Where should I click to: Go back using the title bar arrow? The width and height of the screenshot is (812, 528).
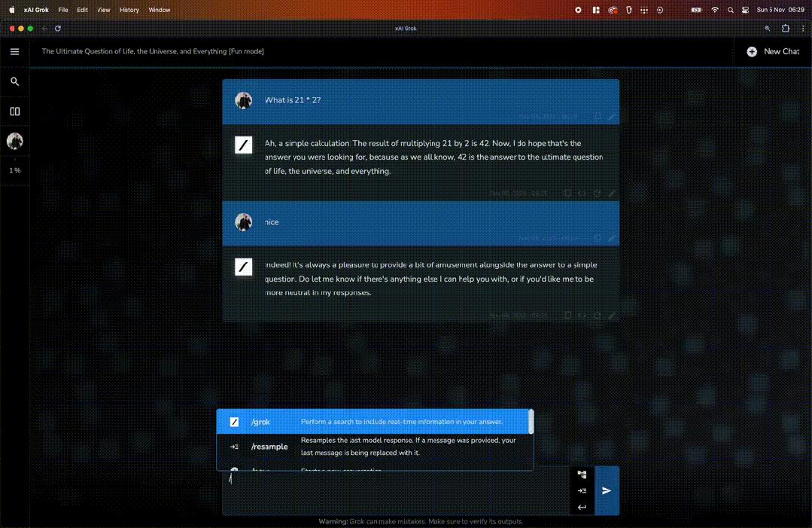[x=44, y=29]
